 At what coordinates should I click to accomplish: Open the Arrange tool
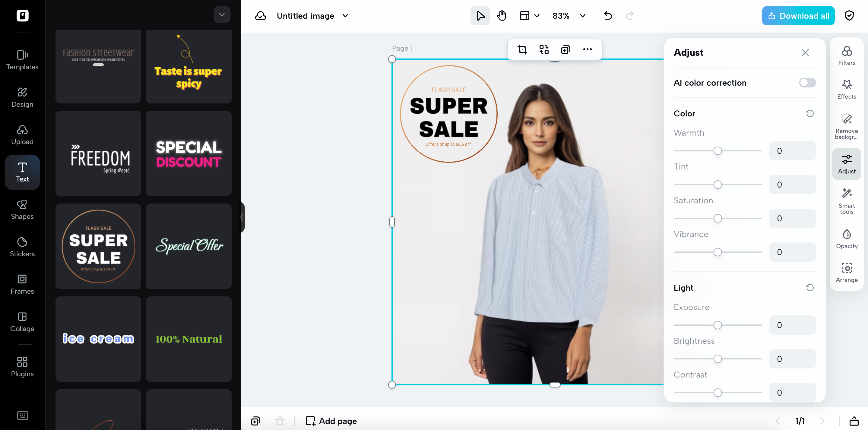846,273
